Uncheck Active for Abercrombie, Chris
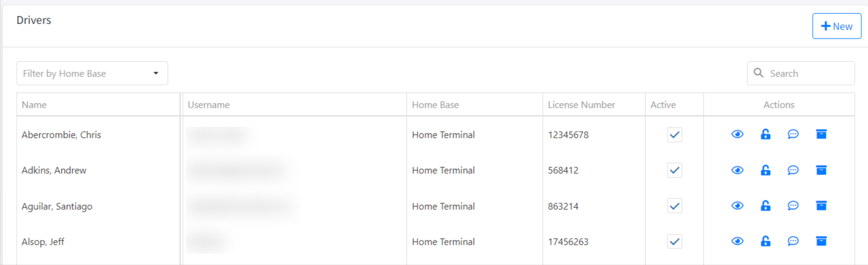868x265 pixels. pyautogui.click(x=675, y=135)
